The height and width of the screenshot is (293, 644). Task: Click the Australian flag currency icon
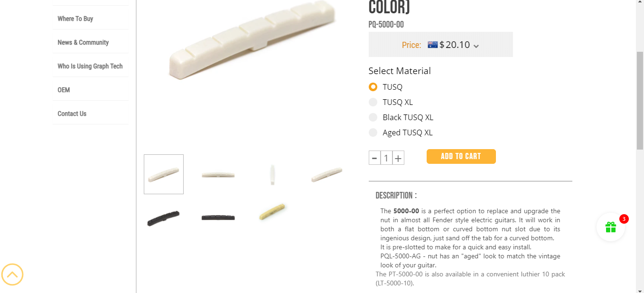(432, 45)
